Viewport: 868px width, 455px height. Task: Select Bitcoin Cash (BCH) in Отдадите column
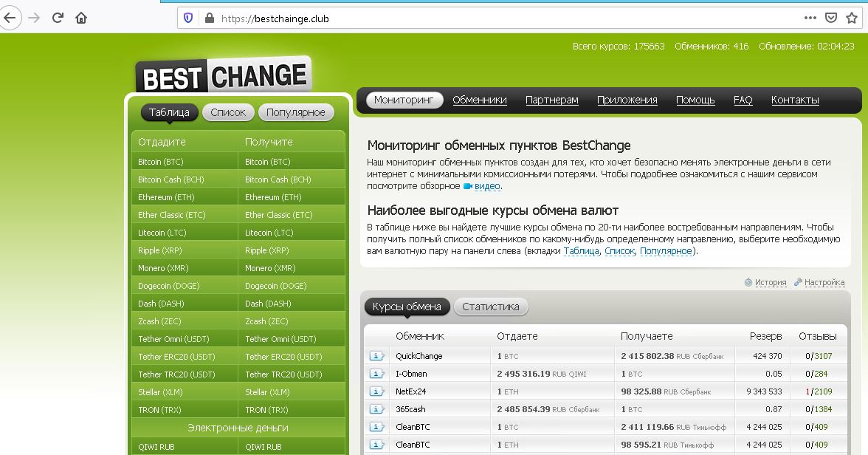point(185,179)
